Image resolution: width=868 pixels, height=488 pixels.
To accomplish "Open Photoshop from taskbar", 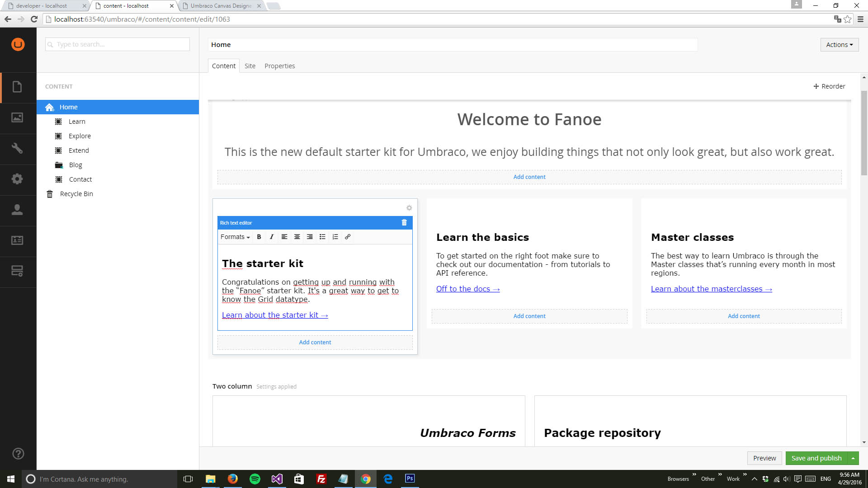I will [410, 479].
